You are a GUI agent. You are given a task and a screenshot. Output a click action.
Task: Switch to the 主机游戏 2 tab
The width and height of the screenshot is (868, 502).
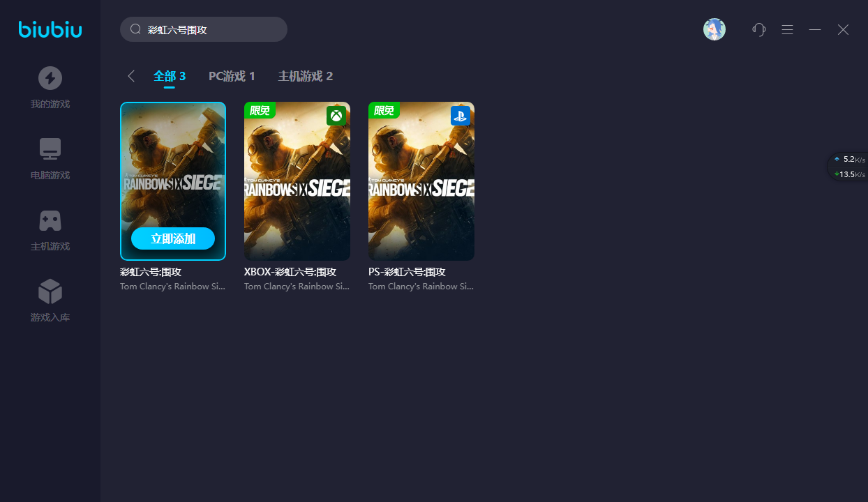pyautogui.click(x=305, y=76)
